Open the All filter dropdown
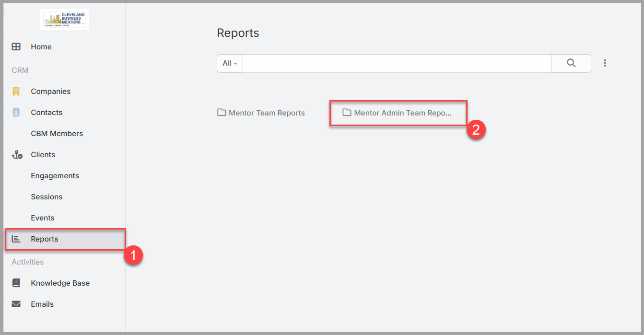 pyautogui.click(x=230, y=63)
